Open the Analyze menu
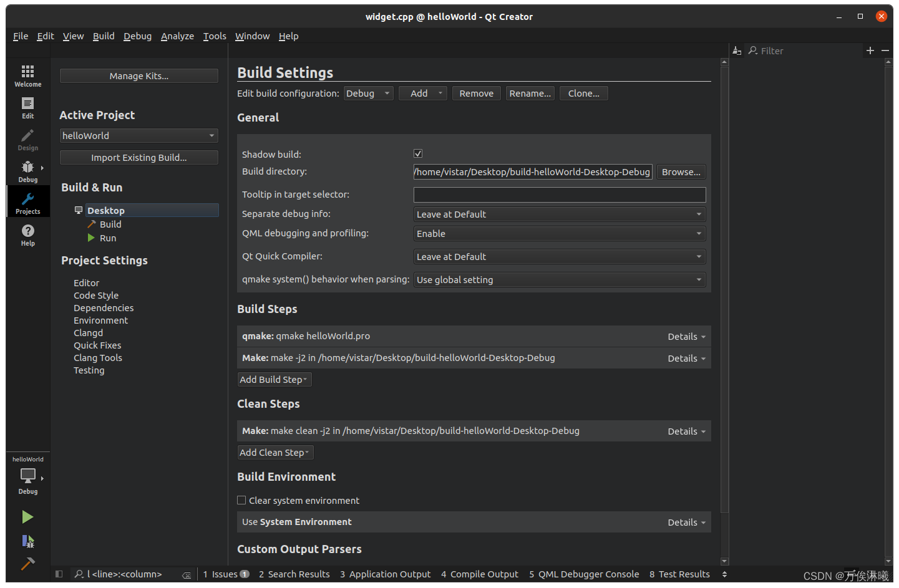 tap(177, 36)
